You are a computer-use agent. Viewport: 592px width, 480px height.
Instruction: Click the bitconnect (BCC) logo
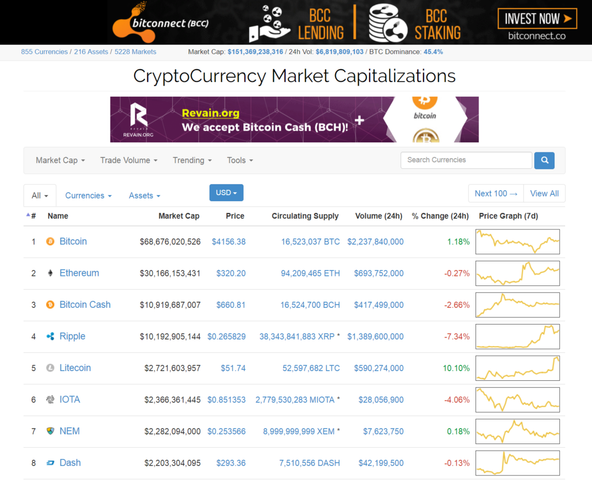160,23
